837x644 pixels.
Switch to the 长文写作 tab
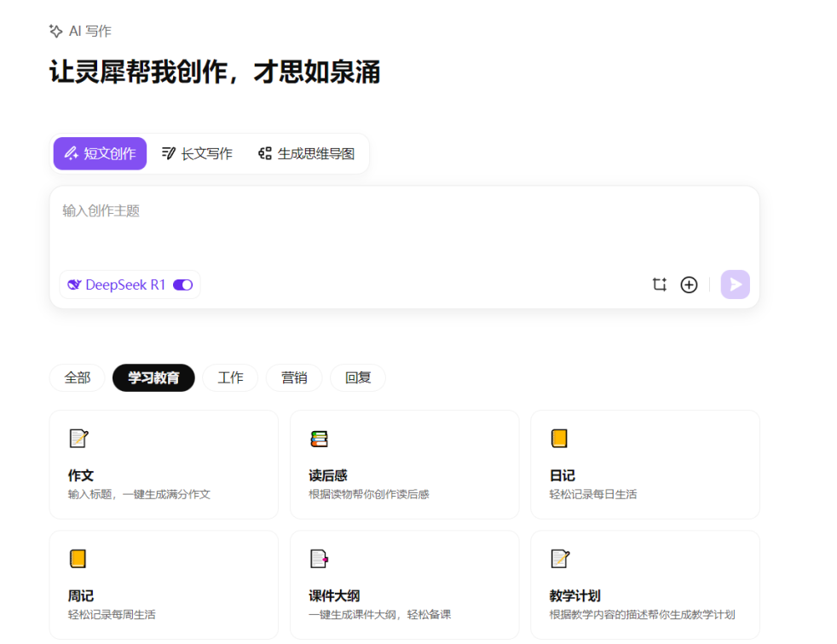pos(197,154)
